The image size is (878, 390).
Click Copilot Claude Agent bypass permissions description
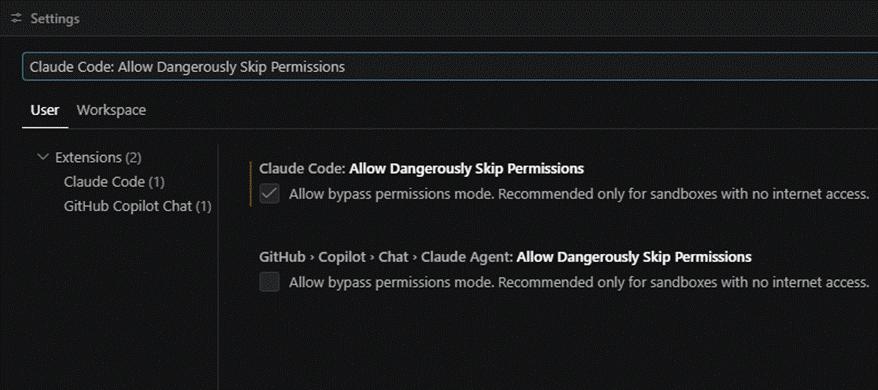579,282
